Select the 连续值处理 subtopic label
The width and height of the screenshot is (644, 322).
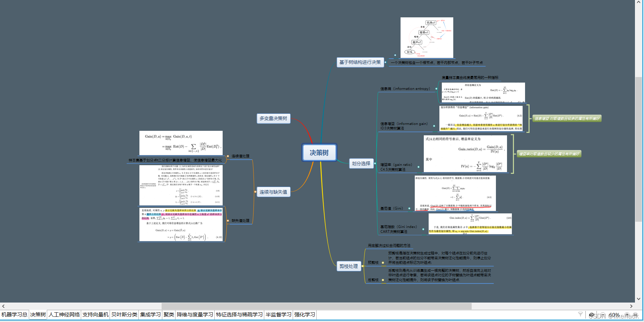pos(240,156)
